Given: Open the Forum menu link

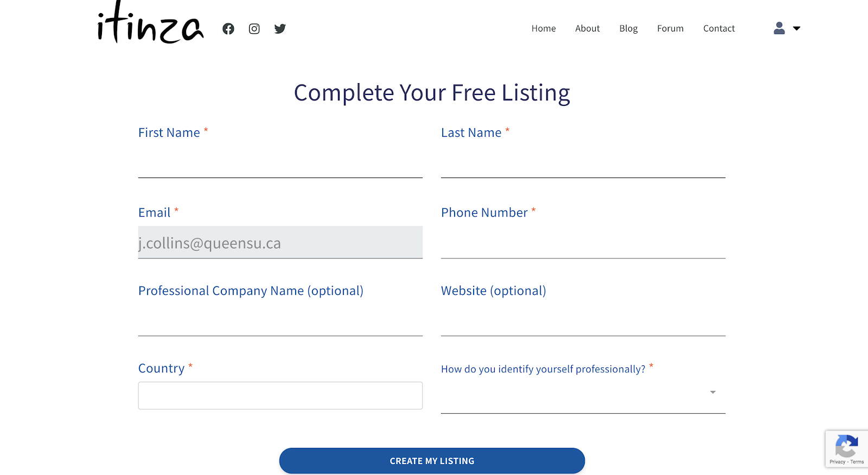Looking at the screenshot, I should pyautogui.click(x=670, y=28).
